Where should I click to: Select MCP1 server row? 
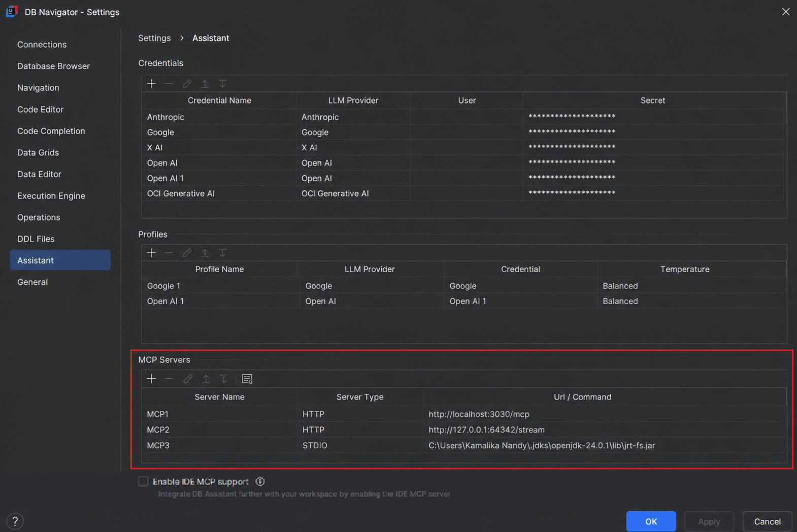click(x=463, y=414)
